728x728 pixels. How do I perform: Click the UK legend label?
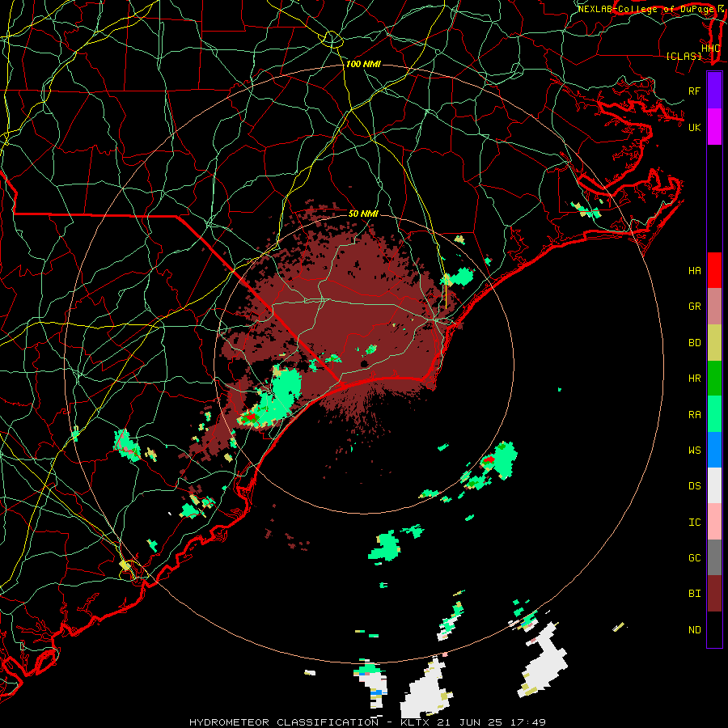click(694, 127)
